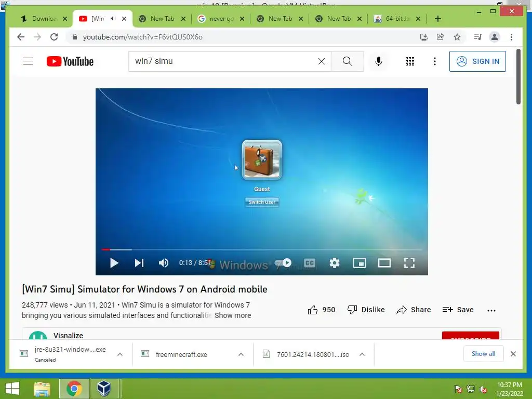Expand 7601 iso download options

pos(362,354)
